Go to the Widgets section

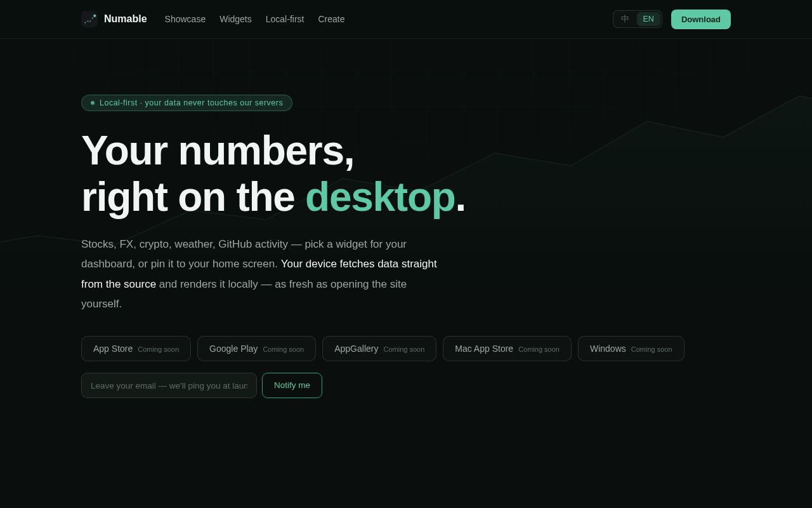(x=235, y=19)
